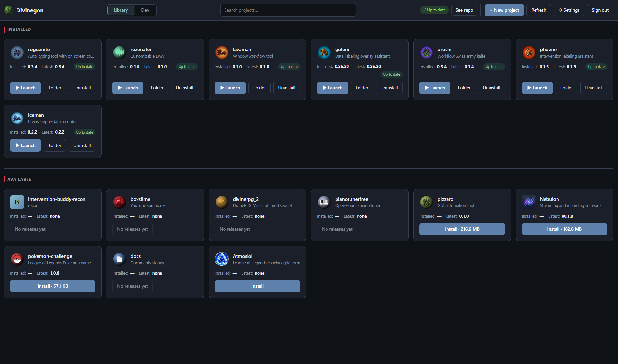Screen dimensions: 618x364
Task: Click the phoenix app icon
Action: [x=529, y=52]
